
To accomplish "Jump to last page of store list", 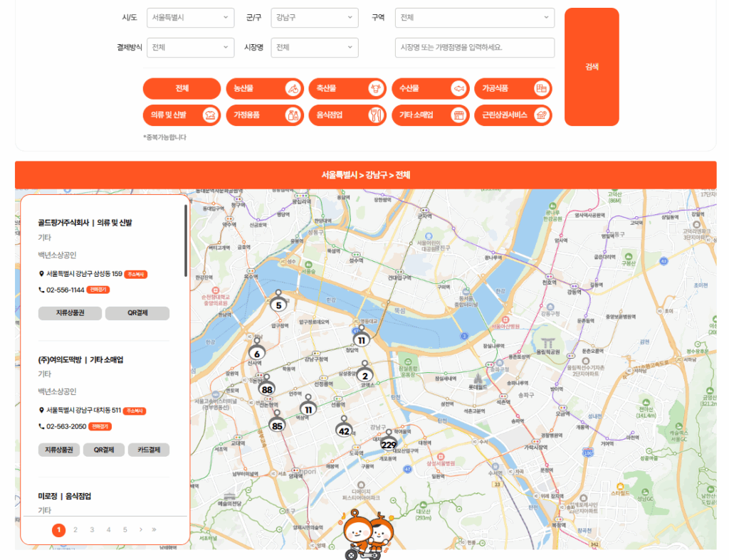I will [154, 529].
